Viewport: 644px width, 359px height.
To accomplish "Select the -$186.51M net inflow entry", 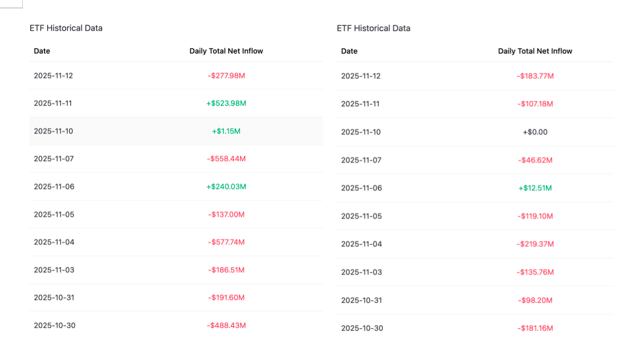I will (226, 270).
